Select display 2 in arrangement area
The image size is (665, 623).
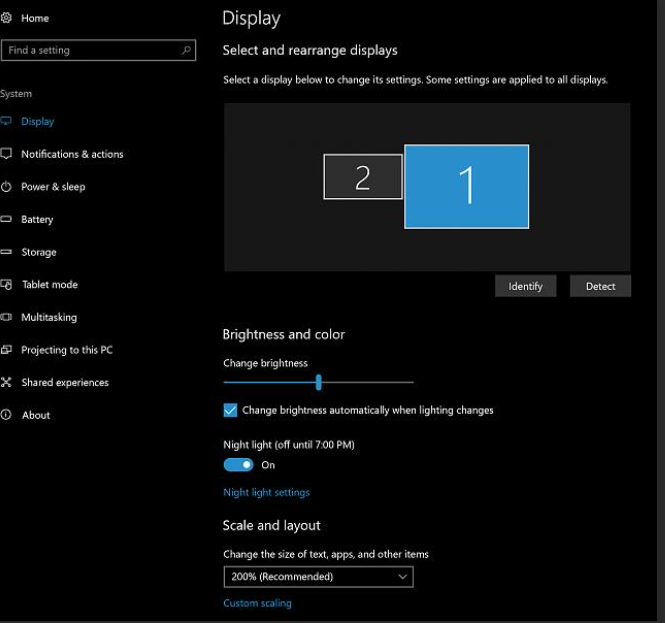pyautogui.click(x=363, y=177)
